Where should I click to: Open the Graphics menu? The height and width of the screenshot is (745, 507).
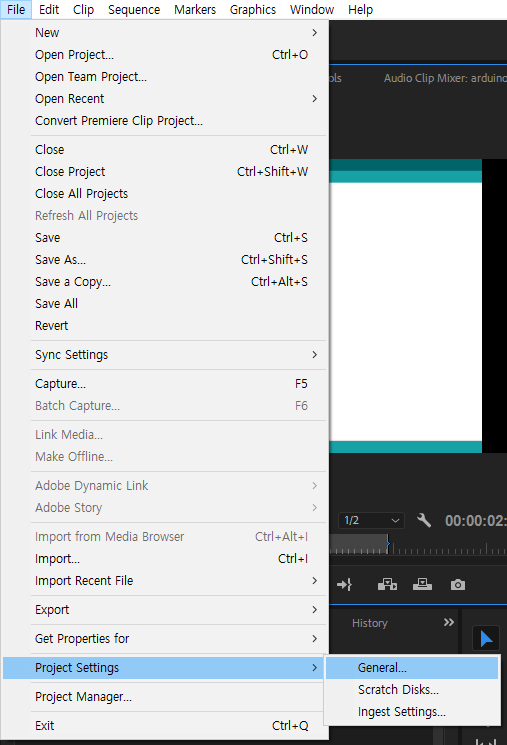point(253,10)
